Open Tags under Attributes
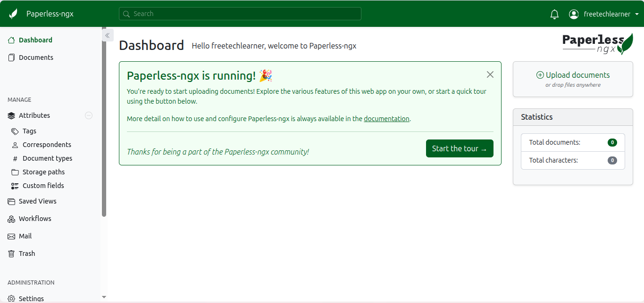The height and width of the screenshot is (303, 644). 29,131
